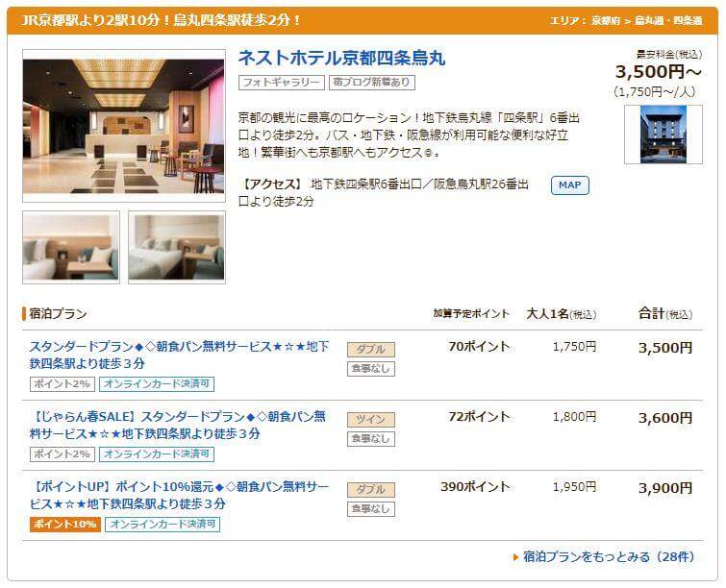Open 【じゃらん春SALE】スタンダードプラン plan link

click(x=178, y=426)
